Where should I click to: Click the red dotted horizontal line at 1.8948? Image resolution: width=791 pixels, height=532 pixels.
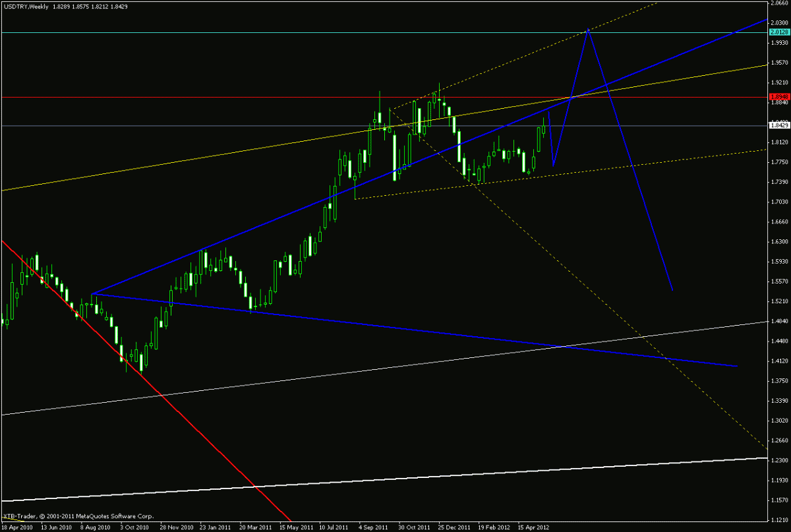pyautogui.click(x=198, y=97)
